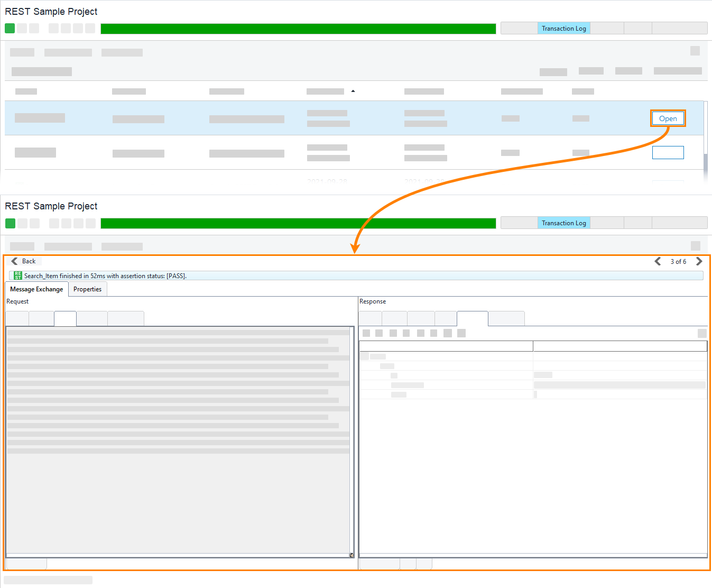Select the Message Exchange tab
Viewport: 712px width, 588px height.
coord(36,289)
